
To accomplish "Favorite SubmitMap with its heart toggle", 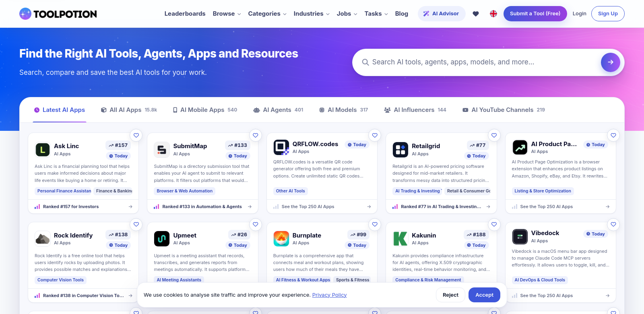I will [x=256, y=135].
